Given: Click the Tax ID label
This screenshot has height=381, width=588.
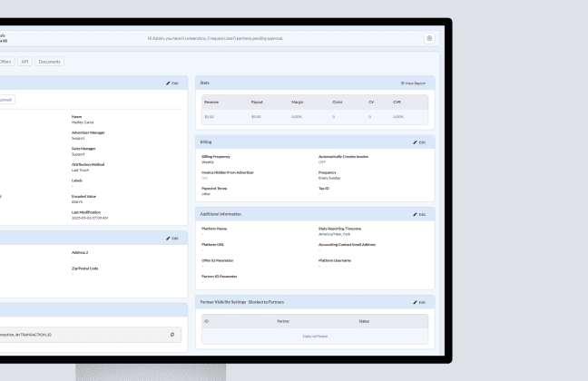Looking at the screenshot, I should click(x=324, y=189).
